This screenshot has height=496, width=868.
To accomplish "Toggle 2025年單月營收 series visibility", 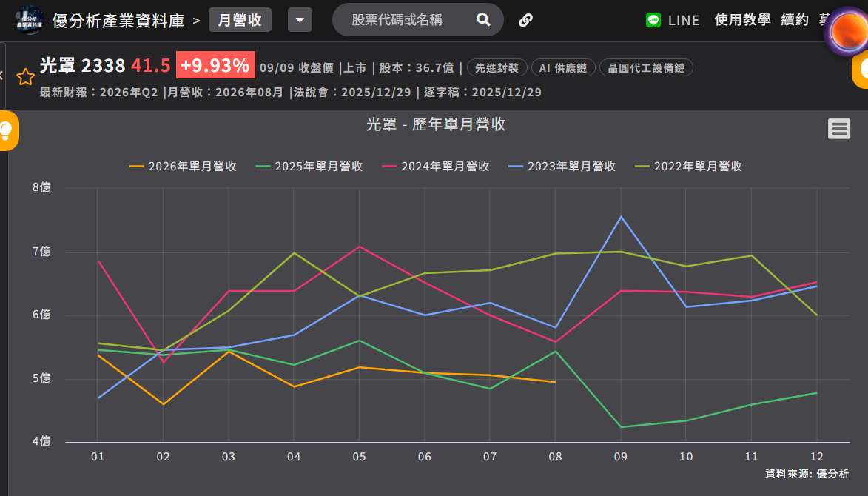I will click(309, 166).
